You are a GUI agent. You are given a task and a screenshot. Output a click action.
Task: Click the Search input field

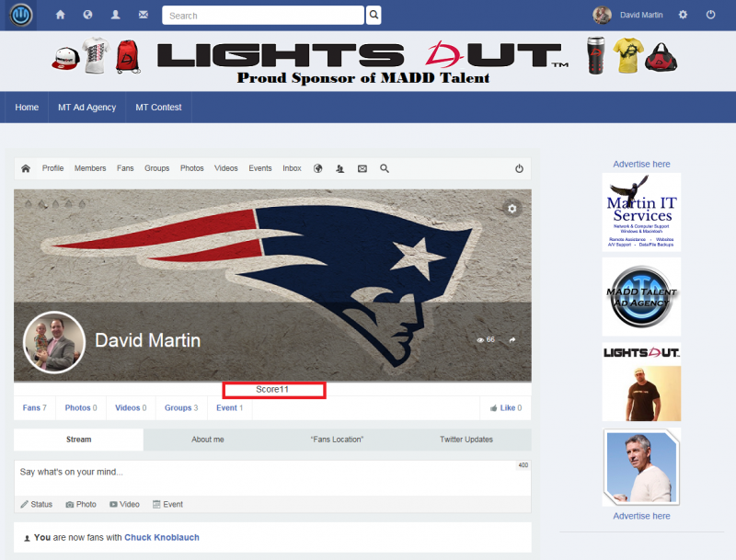pyautogui.click(x=263, y=16)
